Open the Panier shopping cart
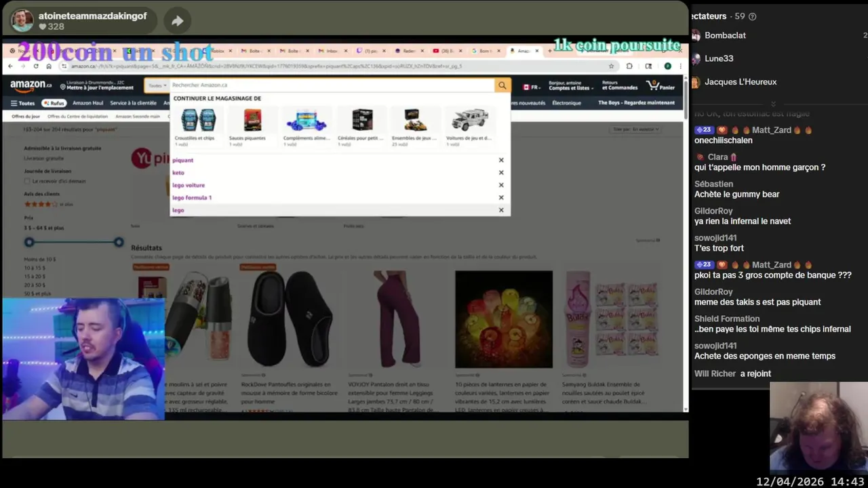Image resolution: width=868 pixels, height=488 pixels. tap(660, 85)
